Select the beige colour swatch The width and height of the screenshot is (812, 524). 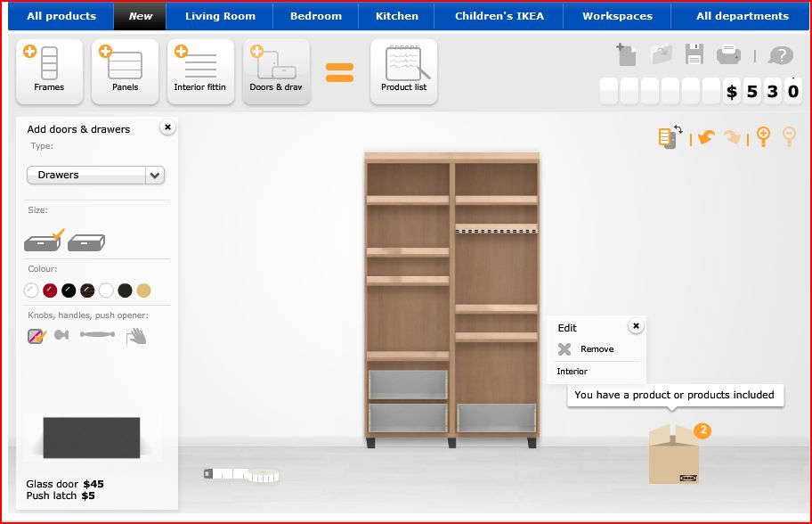click(x=143, y=291)
